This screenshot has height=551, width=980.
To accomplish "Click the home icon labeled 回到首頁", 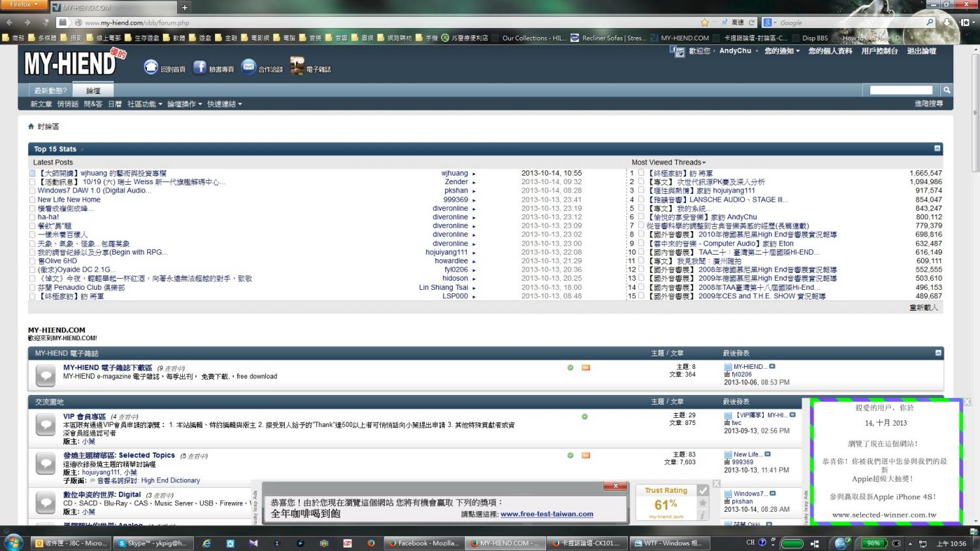I will (151, 67).
